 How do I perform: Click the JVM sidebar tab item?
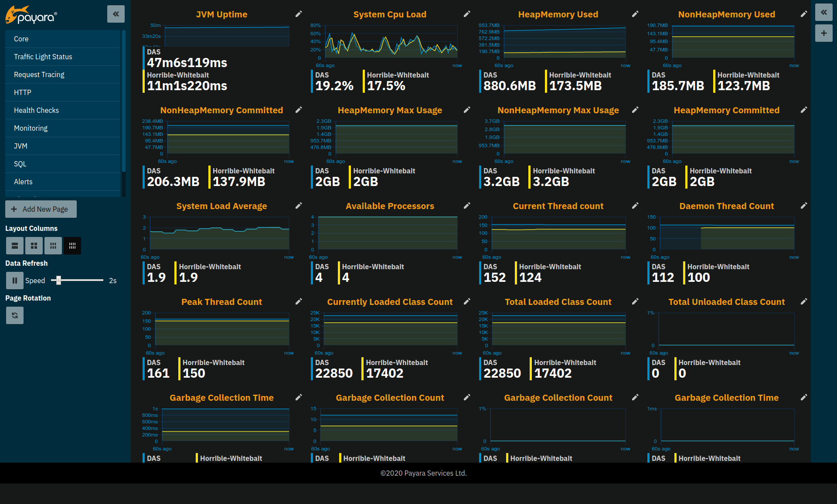coord(20,145)
